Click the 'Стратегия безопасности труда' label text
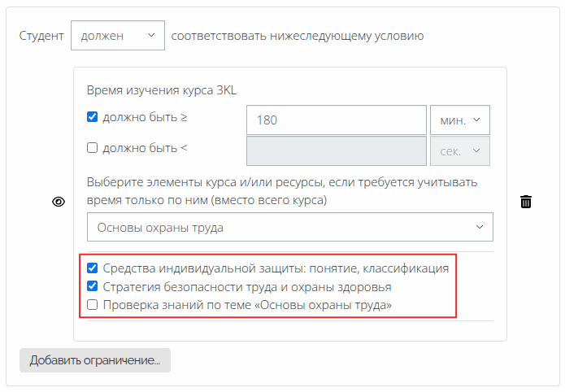 pos(247,286)
